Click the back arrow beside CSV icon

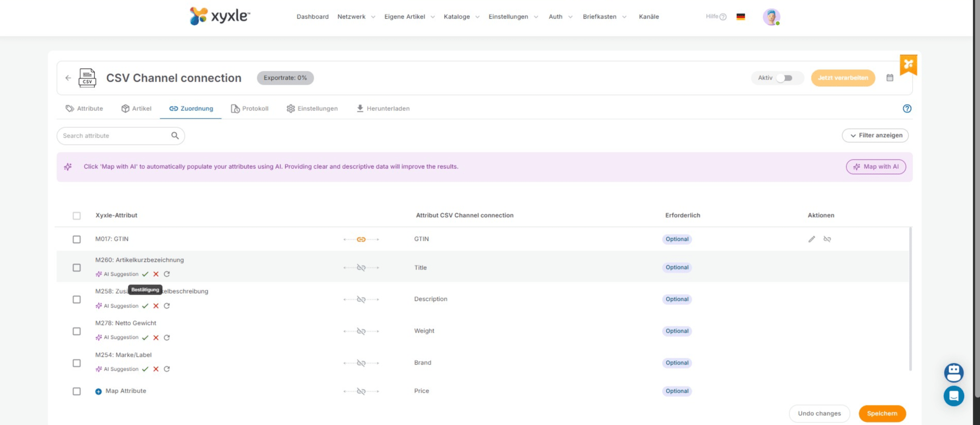point(68,78)
